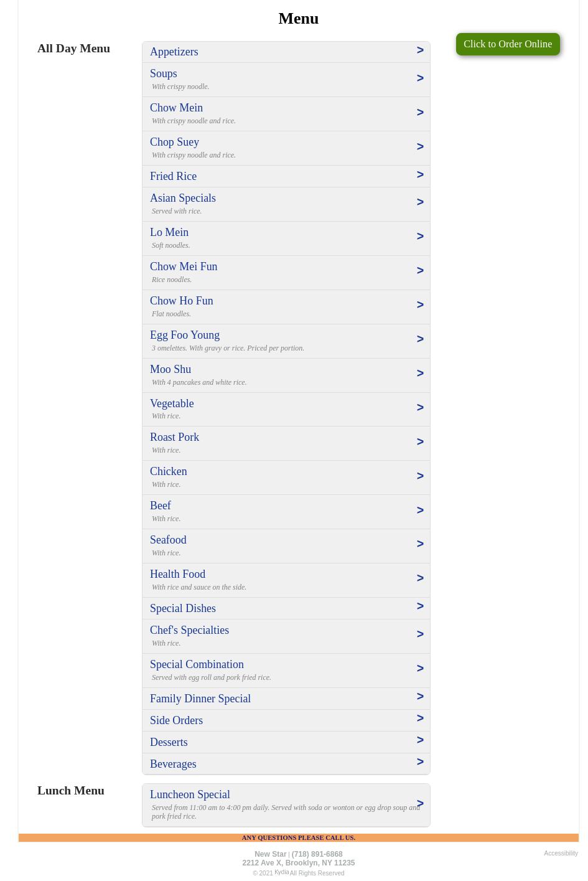This screenshot has width=588, height=881.
Task: Click the chevron next to Beverages
Action: pyautogui.click(x=420, y=762)
